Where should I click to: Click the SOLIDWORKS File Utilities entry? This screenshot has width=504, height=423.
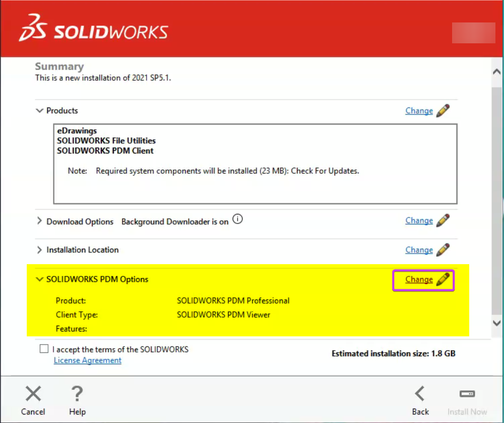(x=106, y=141)
